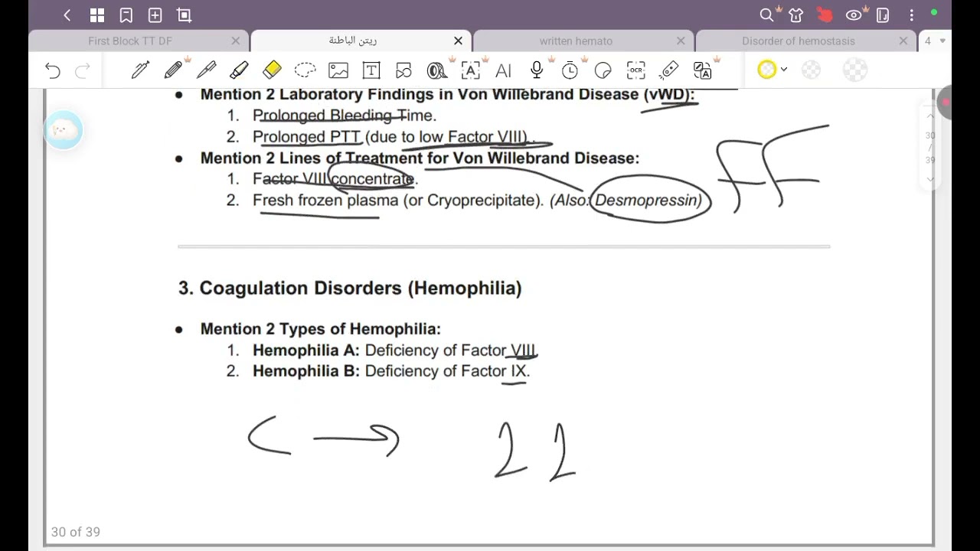
Task: Select the highlighter marker tool
Action: point(239,70)
